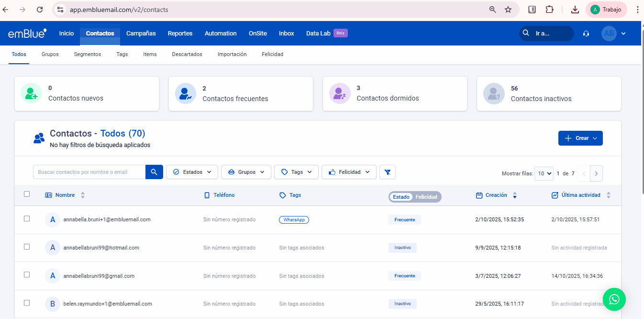Screen dimensions: 644x319
Task: Expand the Estados filter dropdown
Action: (192, 172)
